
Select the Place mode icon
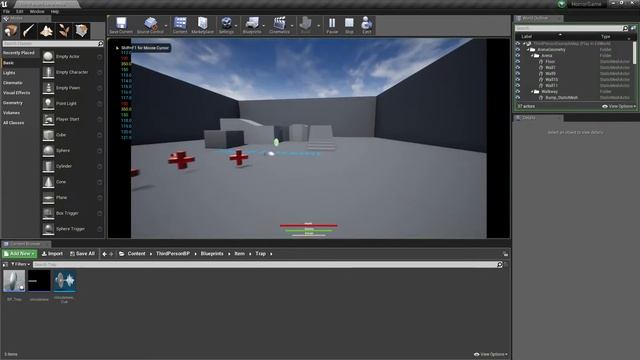(10, 31)
